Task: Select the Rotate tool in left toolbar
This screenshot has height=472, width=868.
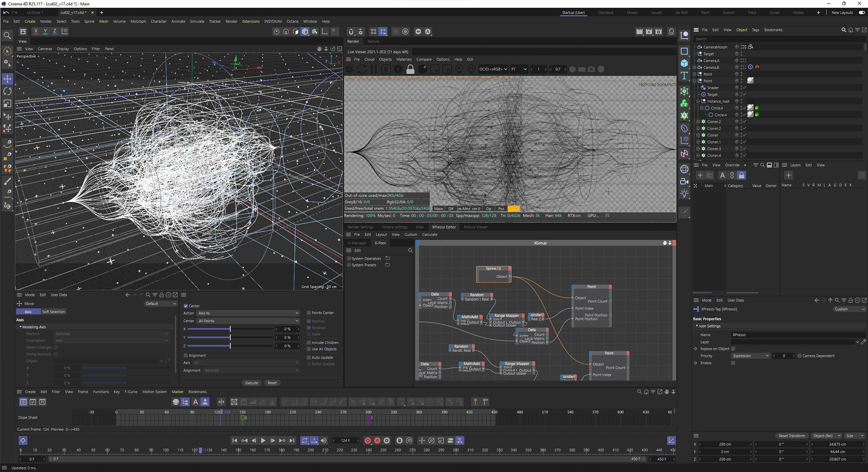Action: (x=7, y=91)
